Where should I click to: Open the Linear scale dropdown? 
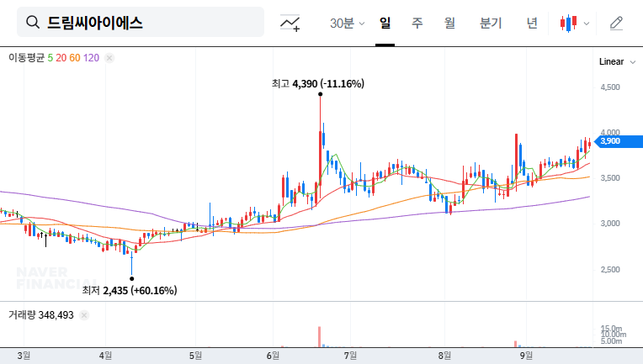coord(617,62)
